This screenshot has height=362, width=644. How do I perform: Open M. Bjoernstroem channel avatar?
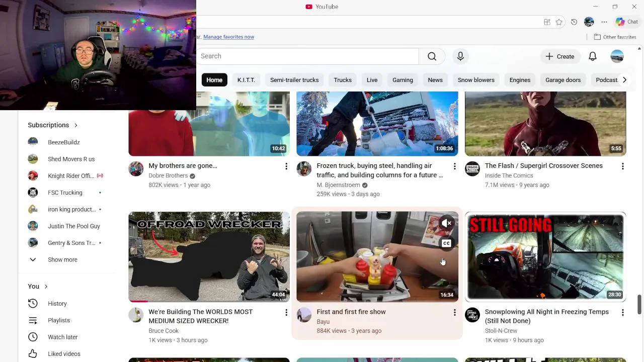point(304,169)
